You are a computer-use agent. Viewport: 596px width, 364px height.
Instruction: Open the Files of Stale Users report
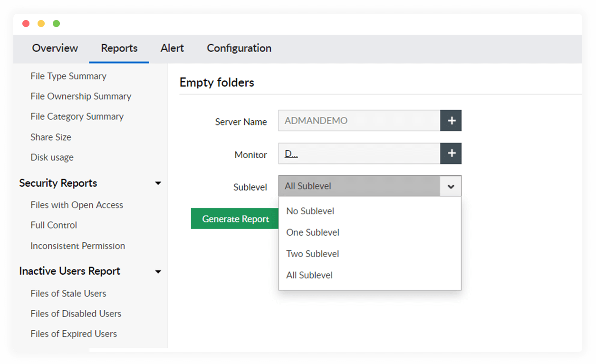coord(68,293)
